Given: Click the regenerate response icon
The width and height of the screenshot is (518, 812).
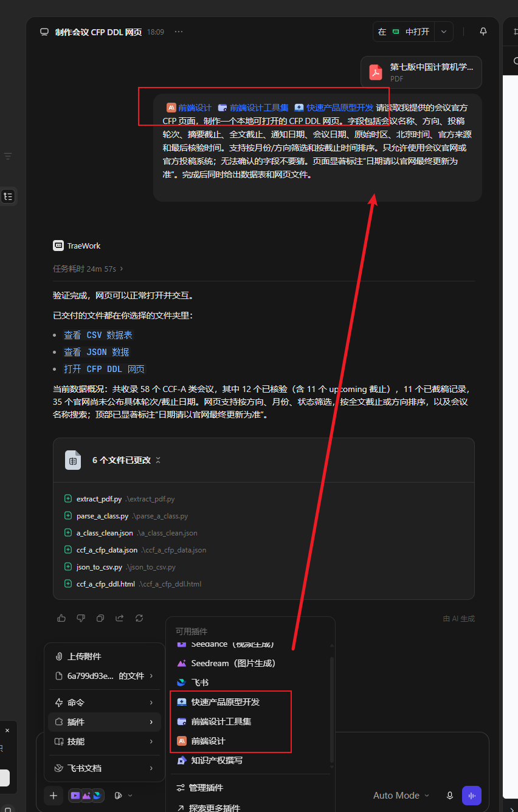Looking at the screenshot, I should coord(139,618).
